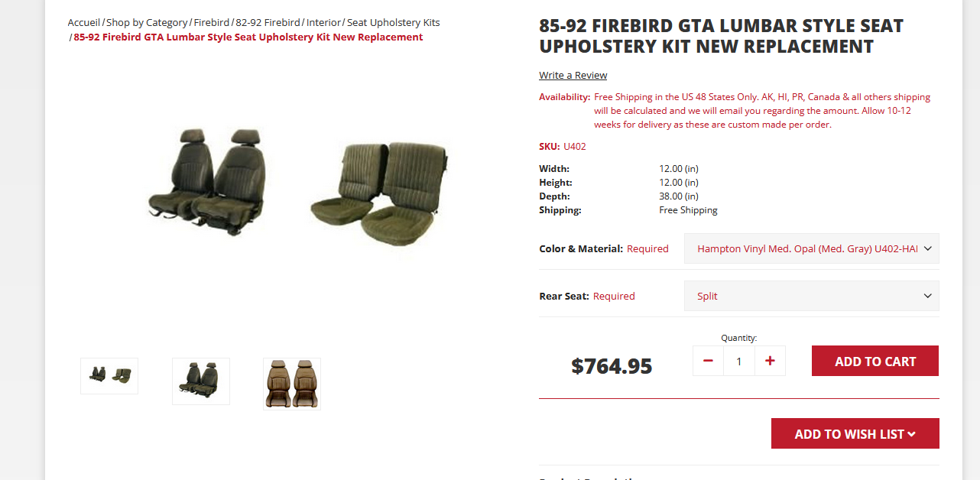Viewport: 980px width, 480px height.
Task: Go to Accueil breadcrumb link
Action: [x=84, y=22]
